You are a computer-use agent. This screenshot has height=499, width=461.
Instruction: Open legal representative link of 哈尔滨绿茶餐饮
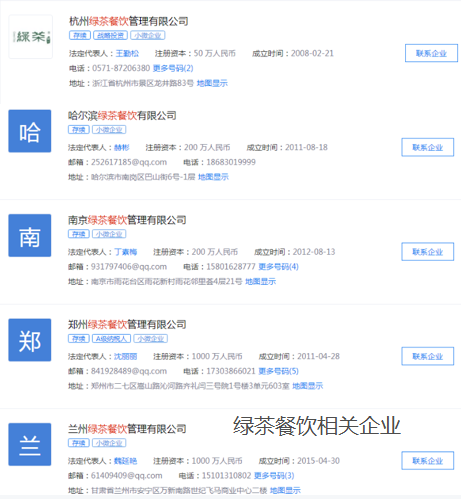point(122,147)
